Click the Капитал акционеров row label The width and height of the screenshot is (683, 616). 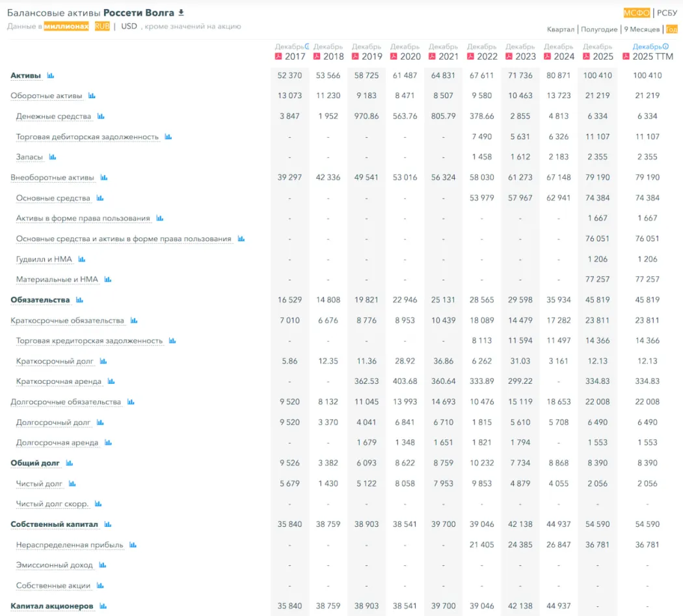[x=52, y=606]
